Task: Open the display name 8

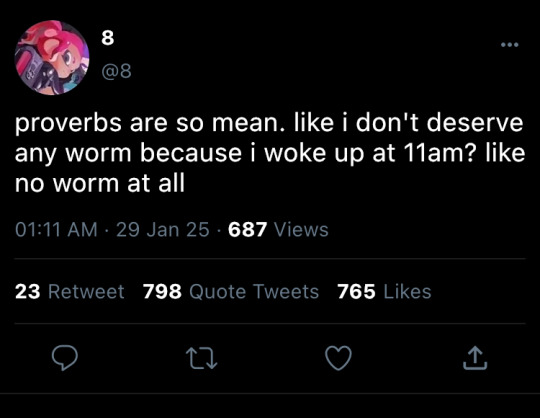Action: (x=108, y=37)
